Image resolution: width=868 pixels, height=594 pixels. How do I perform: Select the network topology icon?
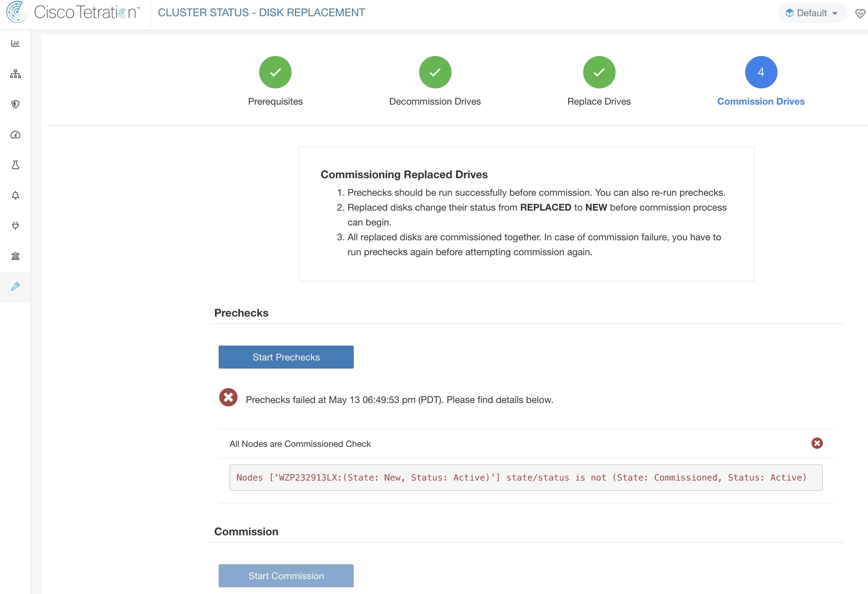tap(15, 73)
